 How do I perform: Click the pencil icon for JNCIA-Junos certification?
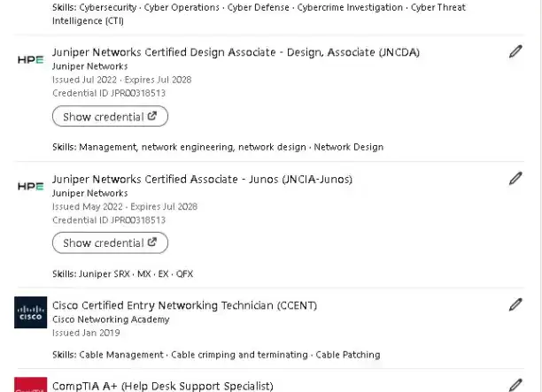click(515, 179)
